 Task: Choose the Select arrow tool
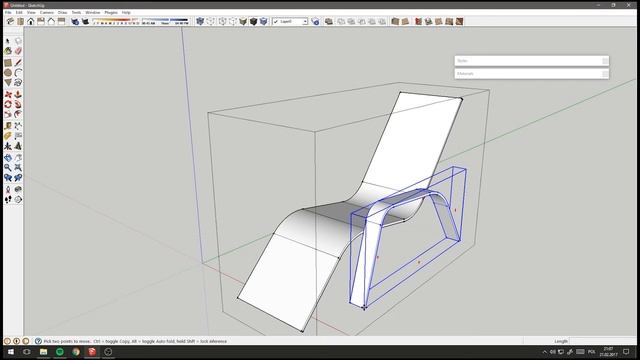point(8,41)
